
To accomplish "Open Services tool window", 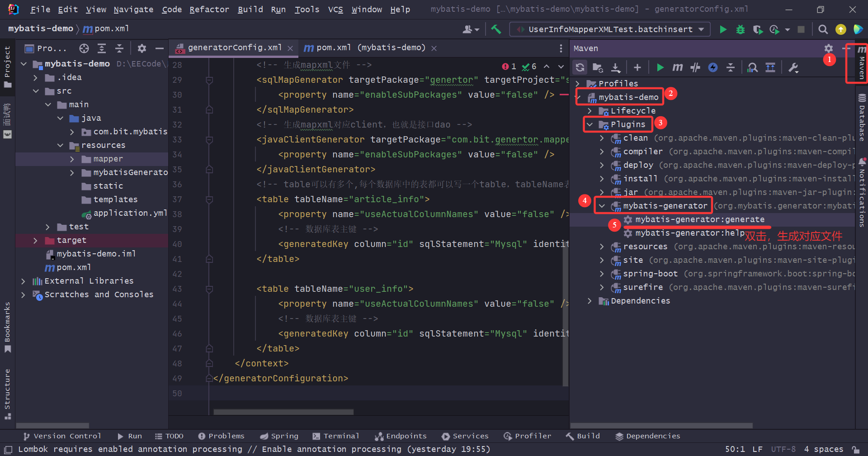I will [465, 436].
